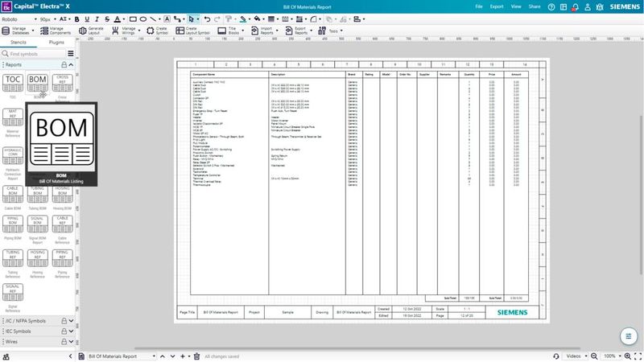Delete the current page with trash icon
Viewport: 644px width, 362px height.
click(x=196, y=356)
